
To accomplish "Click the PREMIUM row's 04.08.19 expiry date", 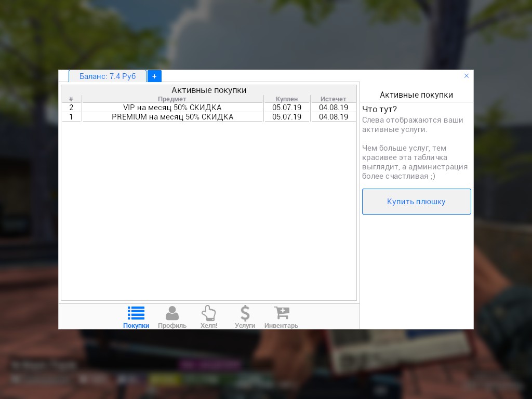I will [x=334, y=117].
